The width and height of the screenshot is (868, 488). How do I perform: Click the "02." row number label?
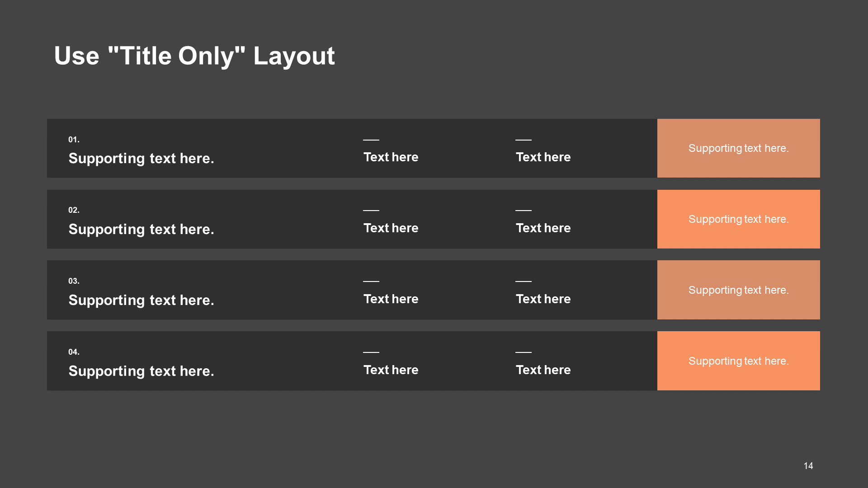pos(74,210)
